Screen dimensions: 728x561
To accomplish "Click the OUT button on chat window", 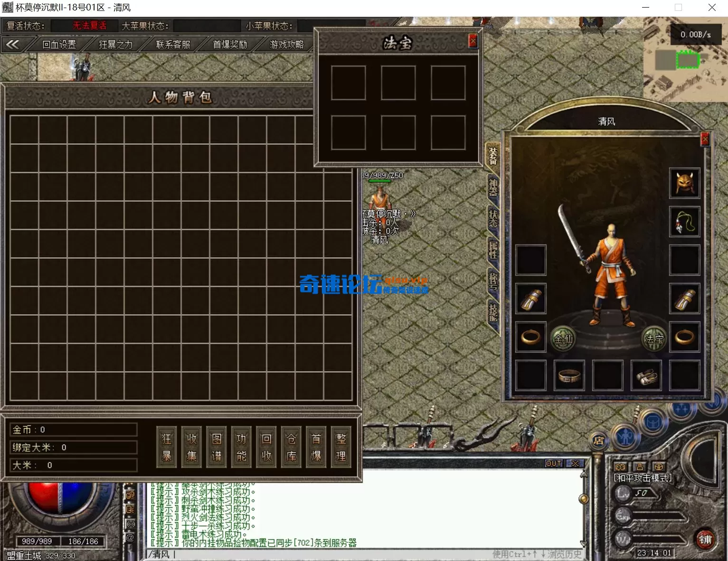I will tap(554, 463).
